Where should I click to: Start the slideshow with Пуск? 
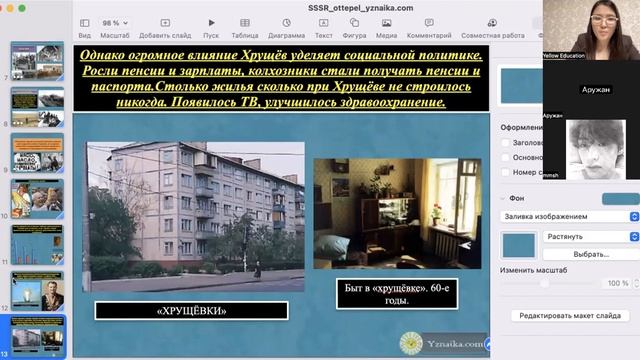pyautogui.click(x=211, y=23)
